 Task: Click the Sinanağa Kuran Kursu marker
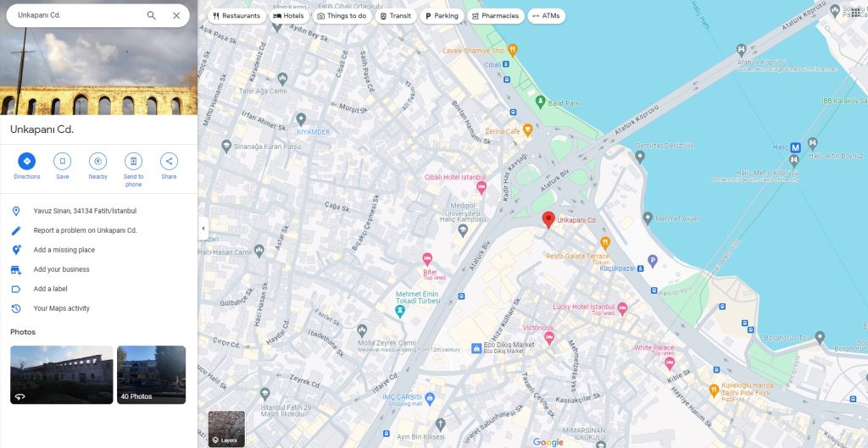(x=225, y=146)
